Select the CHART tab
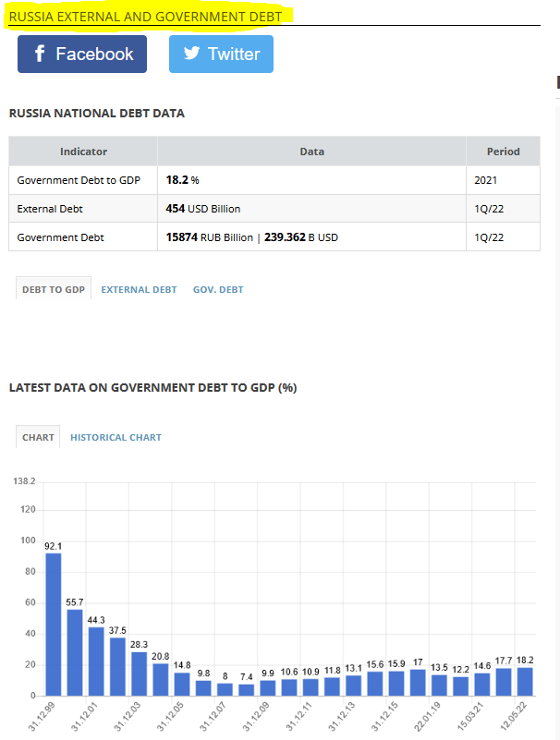 click(x=38, y=437)
